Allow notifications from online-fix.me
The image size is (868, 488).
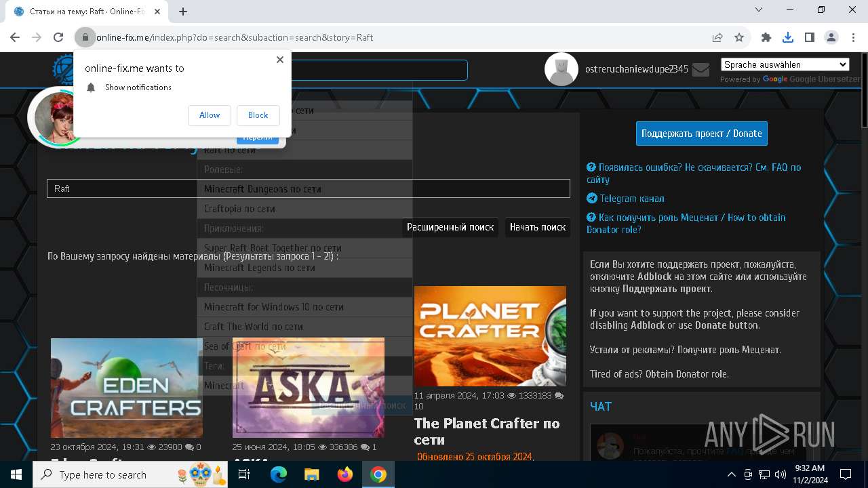pyautogui.click(x=210, y=115)
